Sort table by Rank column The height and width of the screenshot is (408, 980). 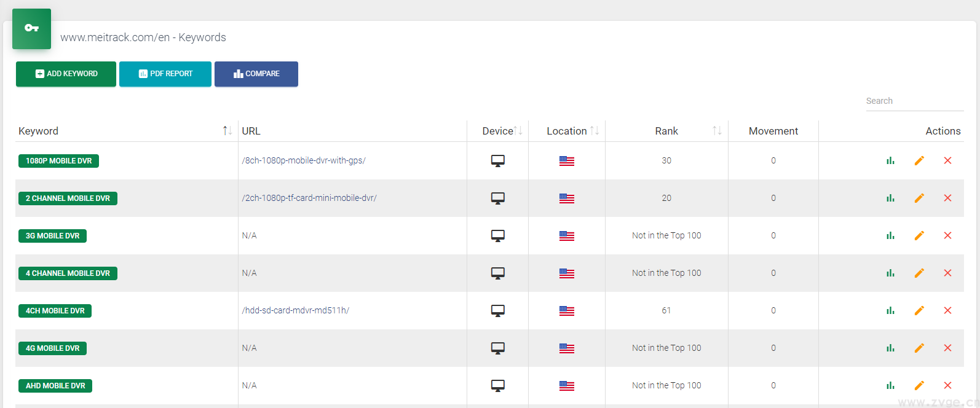717,131
